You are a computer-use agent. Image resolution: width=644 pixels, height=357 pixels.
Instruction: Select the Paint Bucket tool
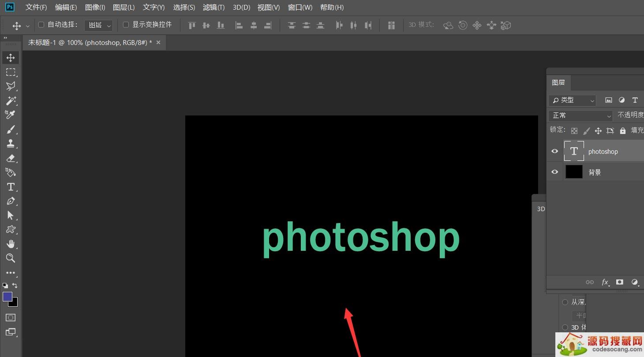pyautogui.click(x=11, y=172)
